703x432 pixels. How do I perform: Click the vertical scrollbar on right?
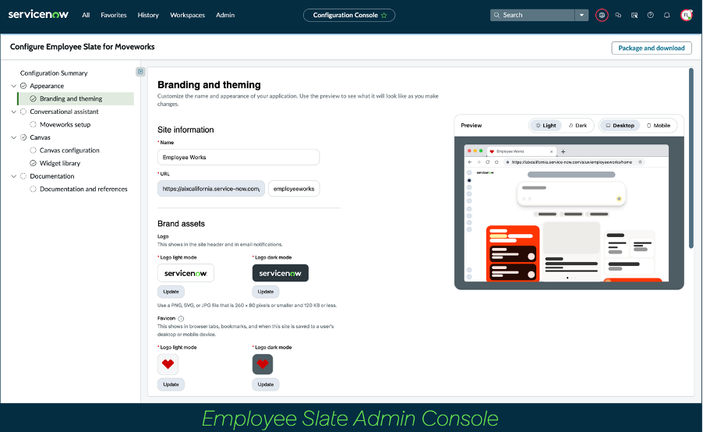click(x=691, y=158)
